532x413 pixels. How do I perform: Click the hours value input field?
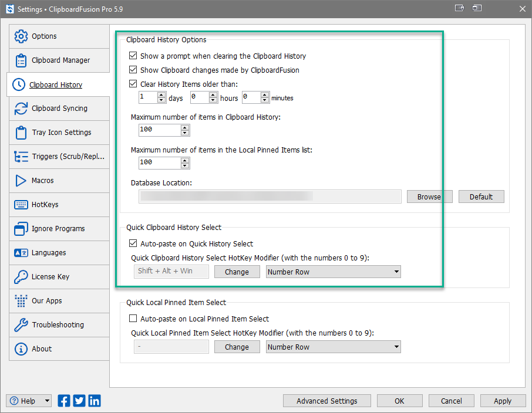[200, 97]
